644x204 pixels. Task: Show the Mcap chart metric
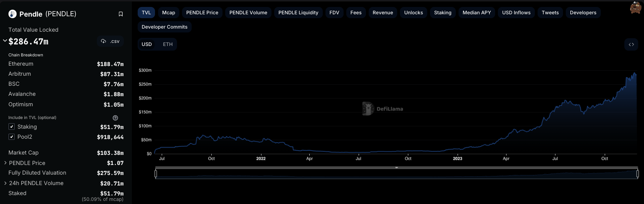169,13
